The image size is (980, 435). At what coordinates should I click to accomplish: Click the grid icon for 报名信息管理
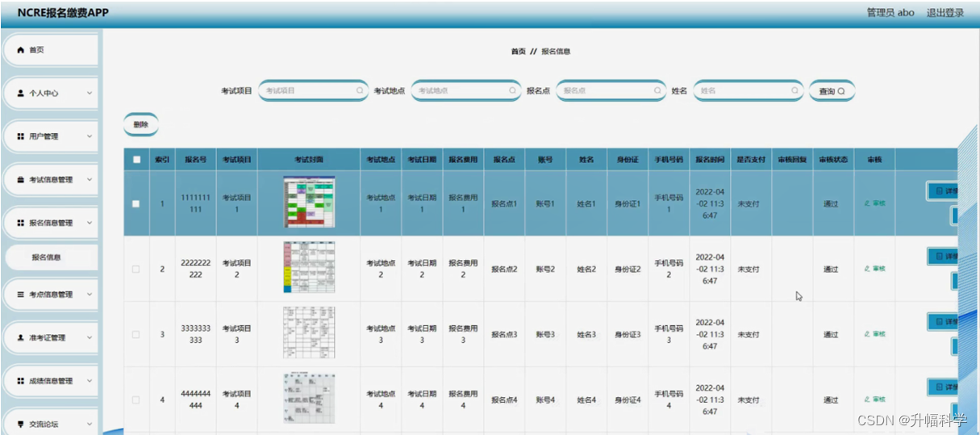[21, 223]
